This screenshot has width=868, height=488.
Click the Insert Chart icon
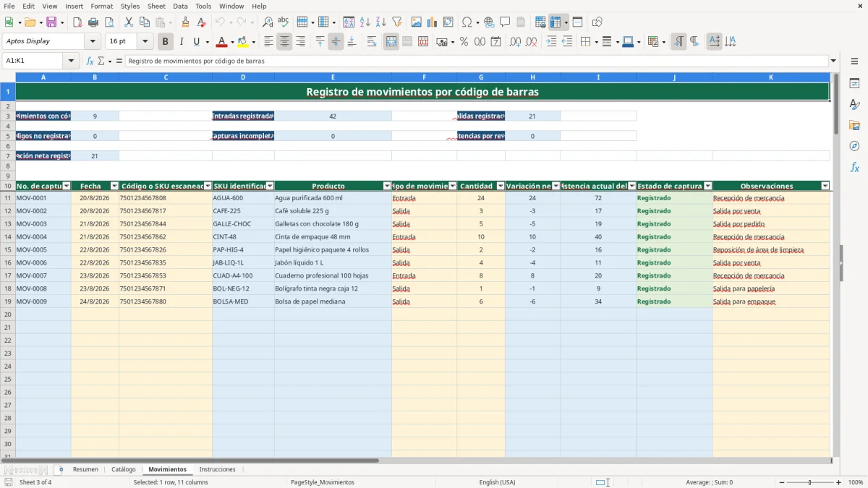[x=433, y=22]
